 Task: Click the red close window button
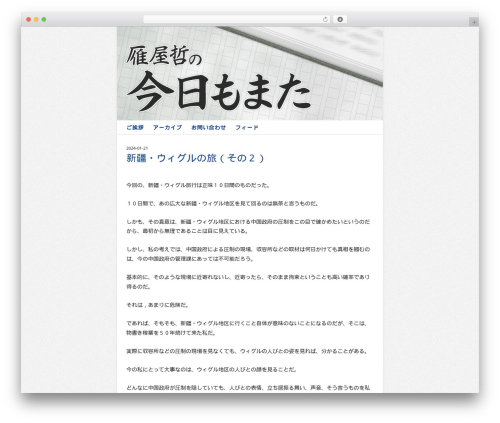pos(29,19)
